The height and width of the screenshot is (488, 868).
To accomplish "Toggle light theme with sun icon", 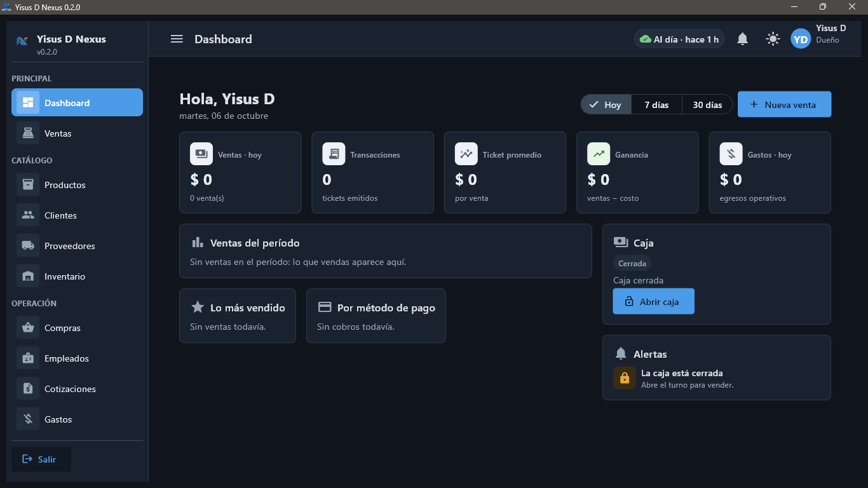I will tap(773, 39).
